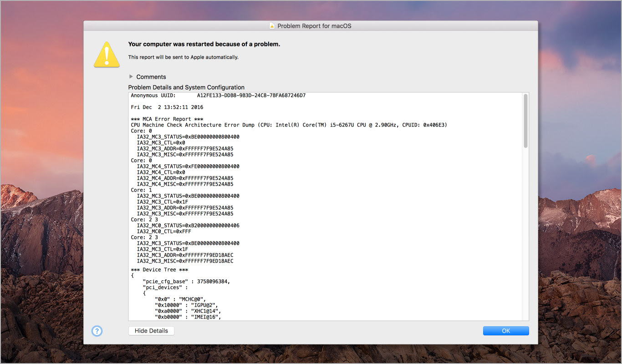Click the IA32_MC3_STATUS=0xBE00000000800400 line under first Core: 0

coord(188,137)
